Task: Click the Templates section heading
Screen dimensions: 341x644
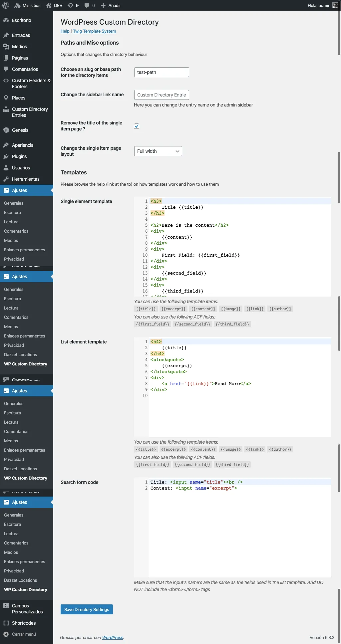Action: coord(74,172)
